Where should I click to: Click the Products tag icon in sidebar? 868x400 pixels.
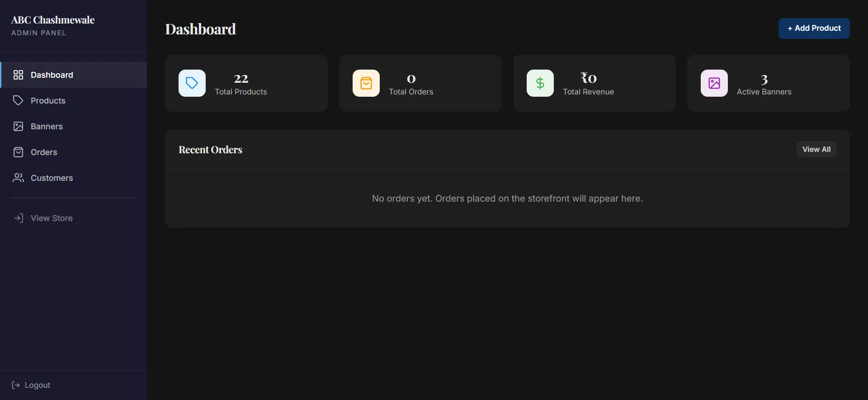[18, 101]
